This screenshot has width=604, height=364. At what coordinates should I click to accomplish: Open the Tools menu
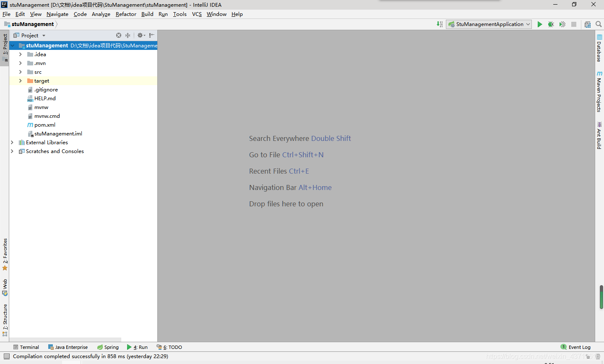(x=180, y=14)
